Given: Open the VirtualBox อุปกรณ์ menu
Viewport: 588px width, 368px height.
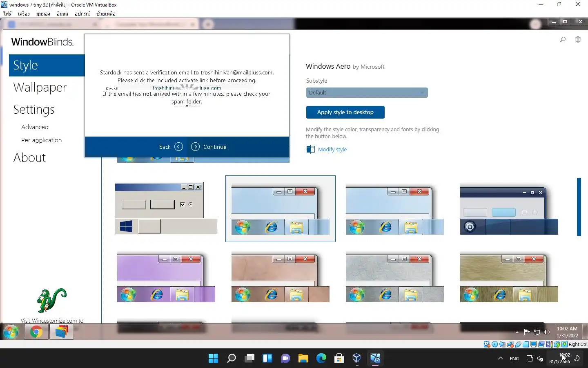Looking at the screenshot, I should click(x=82, y=13).
